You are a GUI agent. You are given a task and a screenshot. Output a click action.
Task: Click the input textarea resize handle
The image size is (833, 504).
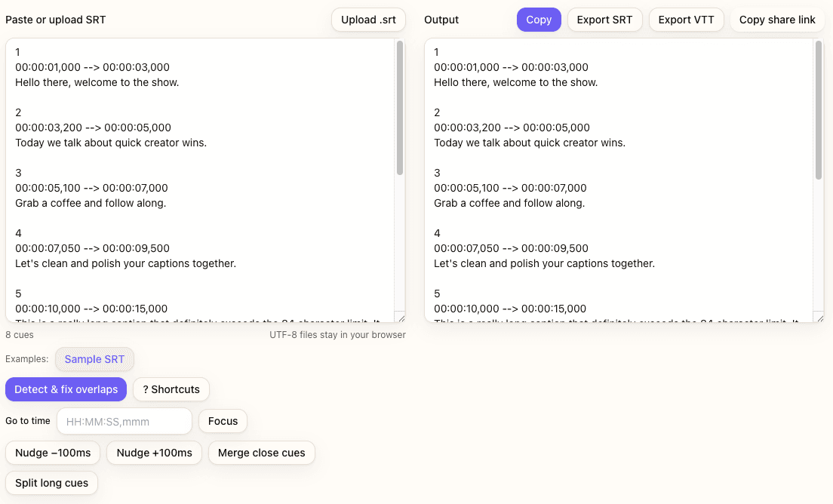click(401, 318)
